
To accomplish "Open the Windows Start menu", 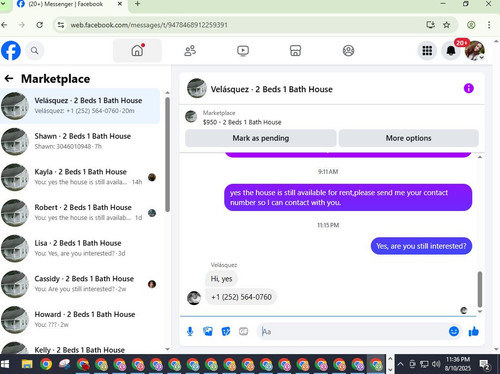I will tap(5, 364).
